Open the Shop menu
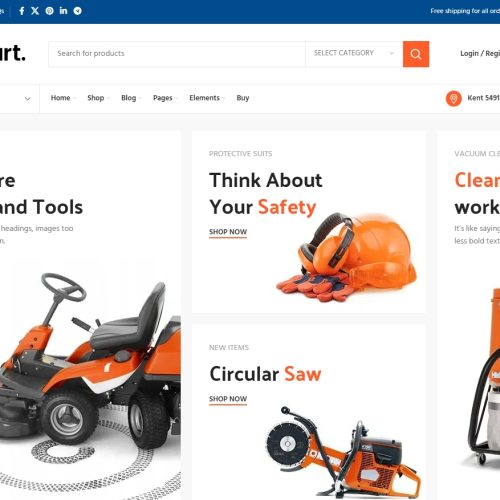This screenshot has height=500, width=500. coord(96,98)
